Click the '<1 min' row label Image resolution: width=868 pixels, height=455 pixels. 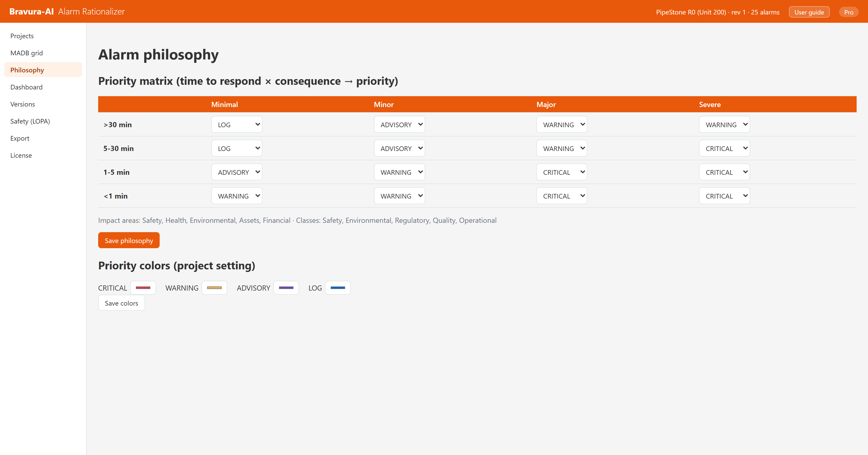[115, 196]
